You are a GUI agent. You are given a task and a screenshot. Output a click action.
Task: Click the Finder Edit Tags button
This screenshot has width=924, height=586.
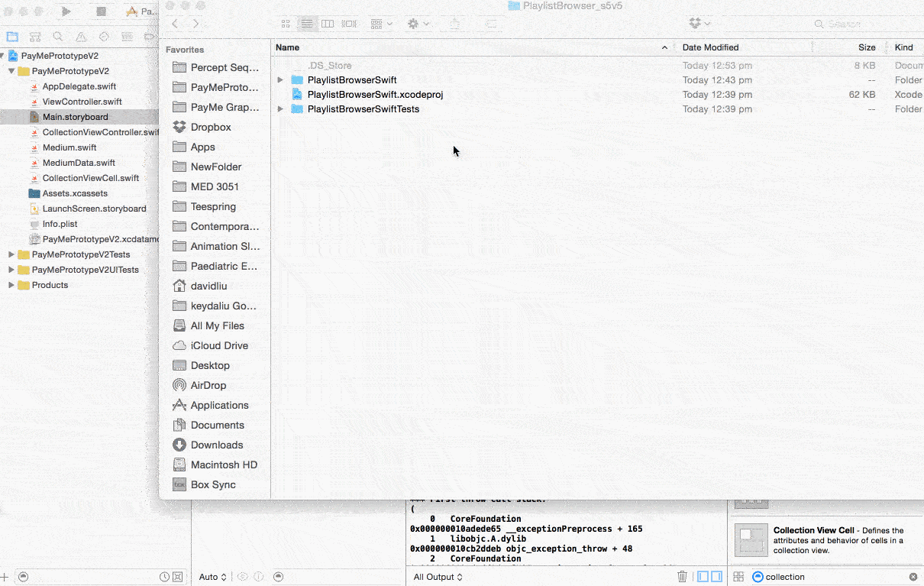491,24
